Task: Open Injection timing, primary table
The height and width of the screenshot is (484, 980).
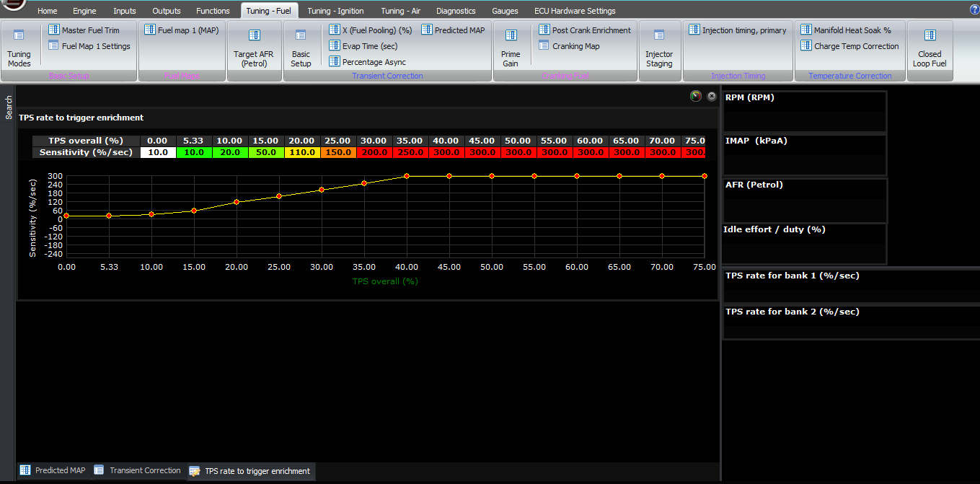Action: pyautogui.click(x=738, y=30)
